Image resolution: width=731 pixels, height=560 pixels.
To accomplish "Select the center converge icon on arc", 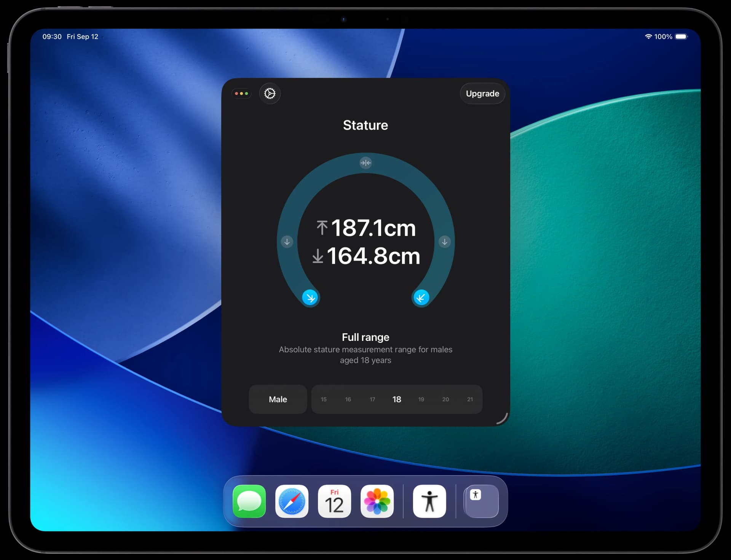I will coord(365,163).
